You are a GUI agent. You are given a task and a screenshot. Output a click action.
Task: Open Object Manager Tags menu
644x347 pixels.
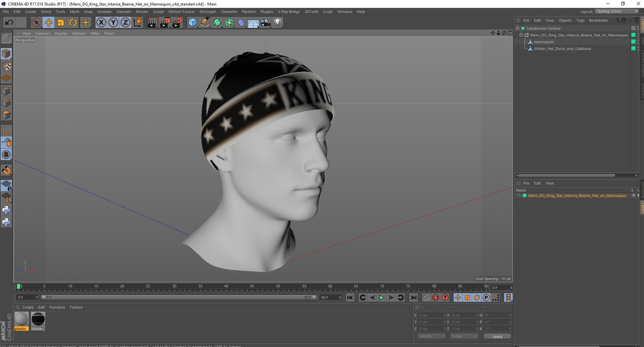pos(580,20)
